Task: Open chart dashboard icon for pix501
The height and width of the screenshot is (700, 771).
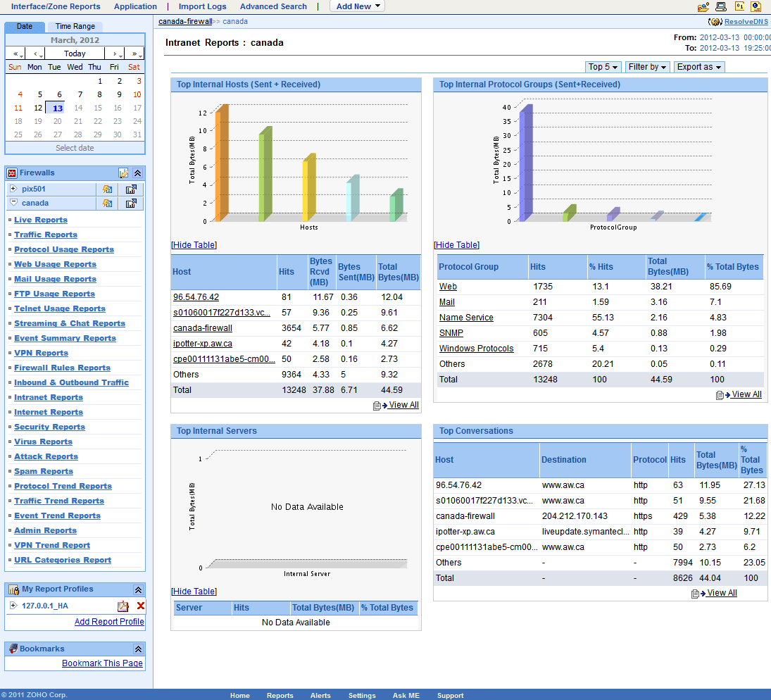Action: pyautogui.click(x=131, y=189)
